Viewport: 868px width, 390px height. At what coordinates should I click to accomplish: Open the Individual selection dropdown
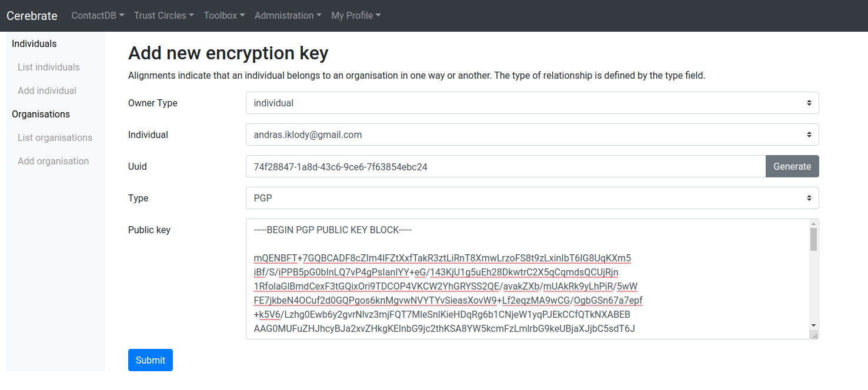pyautogui.click(x=531, y=135)
